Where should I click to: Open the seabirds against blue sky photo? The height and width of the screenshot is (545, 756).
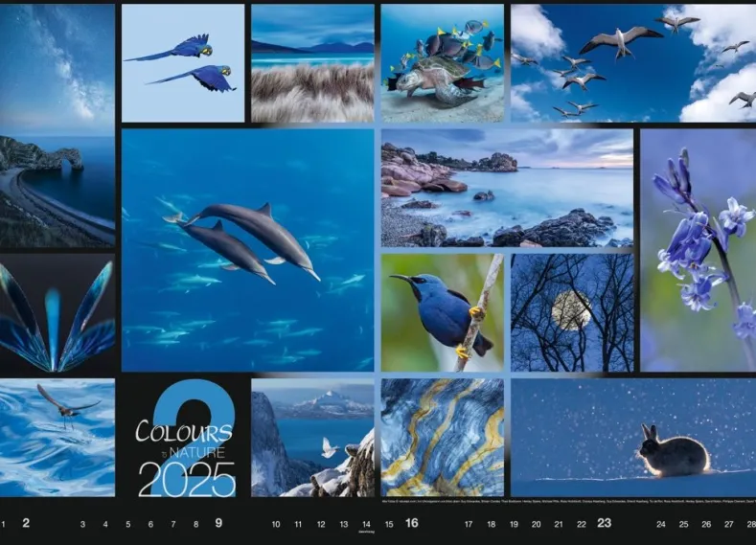point(633,63)
